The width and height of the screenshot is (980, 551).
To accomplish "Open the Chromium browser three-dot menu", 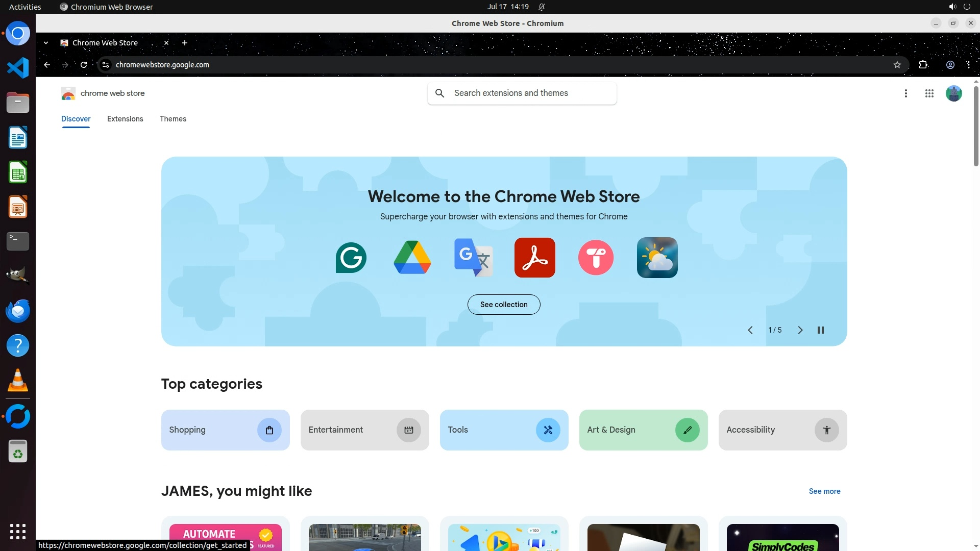I will pos(968,65).
